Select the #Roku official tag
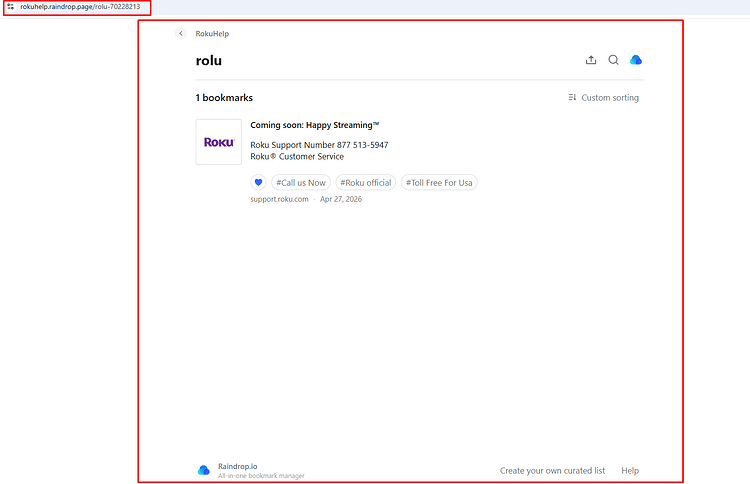750x484 pixels. coord(366,183)
